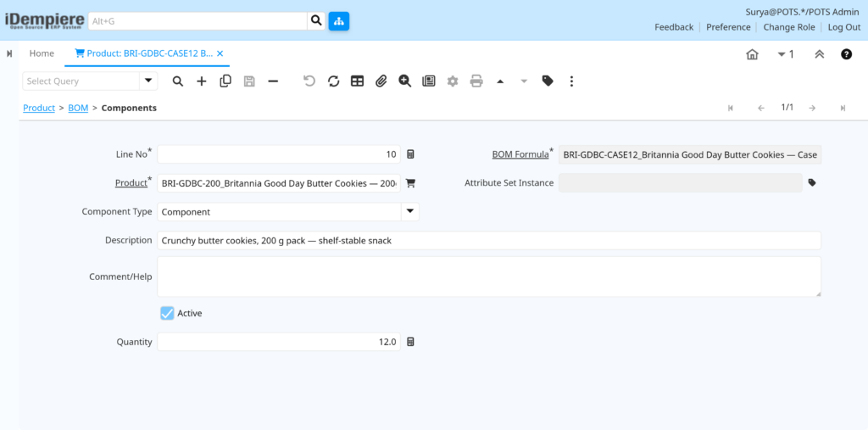Expand the Component Type dropdown
The height and width of the screenshot is (430, 868).
(410, 212)
